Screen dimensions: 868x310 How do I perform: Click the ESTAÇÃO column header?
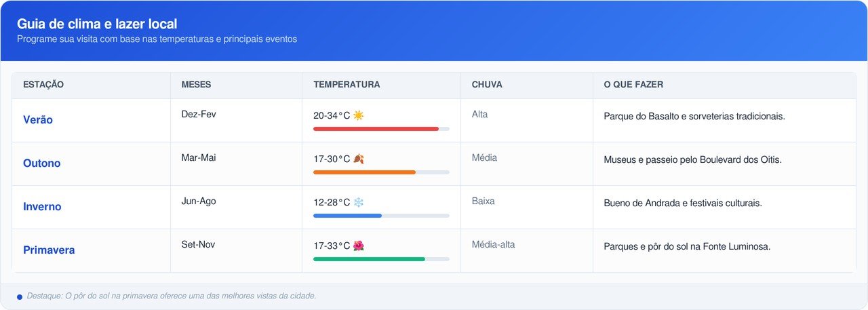pos(43,85)
